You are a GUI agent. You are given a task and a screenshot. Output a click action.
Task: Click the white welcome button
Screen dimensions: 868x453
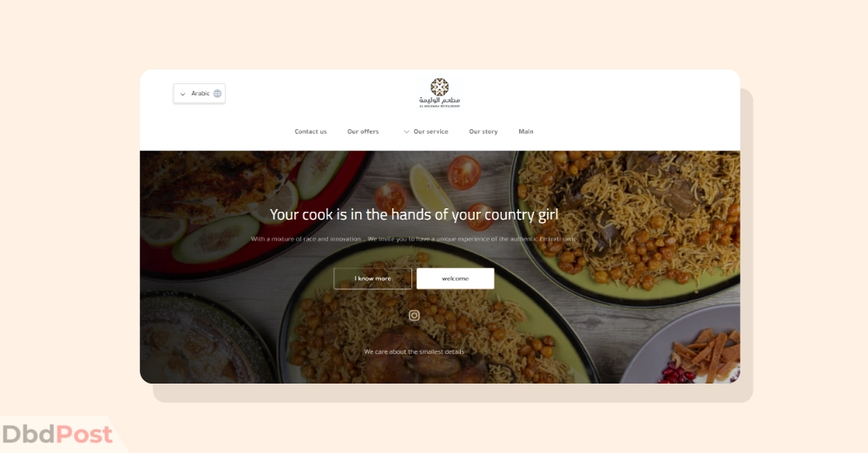[x=455, y=279]
